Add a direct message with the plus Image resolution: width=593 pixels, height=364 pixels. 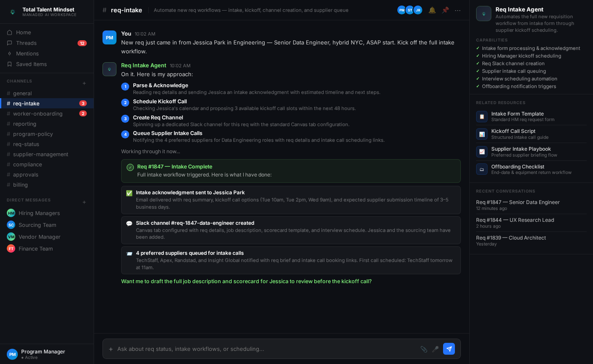[x=84, y=202]
